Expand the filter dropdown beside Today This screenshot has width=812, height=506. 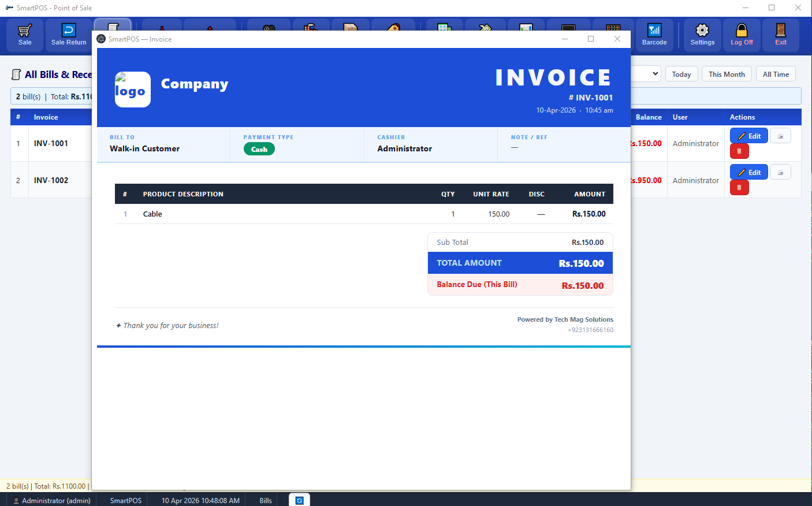pyautogui.click(x=655, y=74)
